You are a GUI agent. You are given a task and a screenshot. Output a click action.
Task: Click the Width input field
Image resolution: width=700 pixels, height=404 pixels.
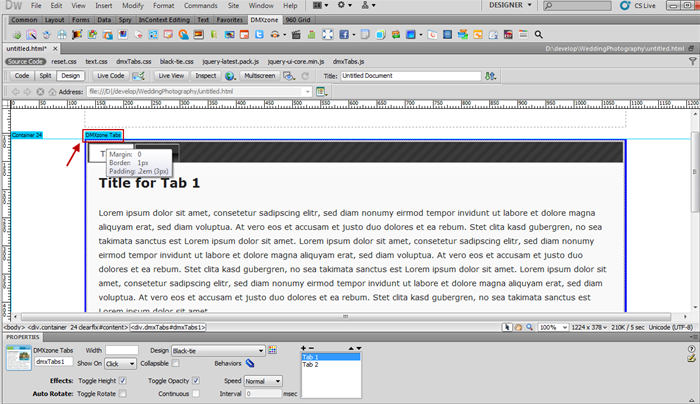[121, 350]
